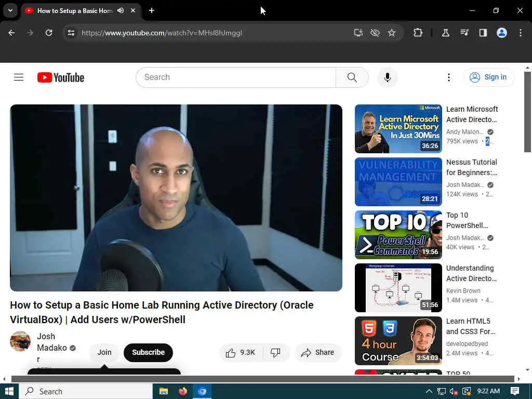The width and height of the screenshot is (532, 399).
Task: Close the YouTube browser tab
Action: pyautogui.click(x=133, y=10)
